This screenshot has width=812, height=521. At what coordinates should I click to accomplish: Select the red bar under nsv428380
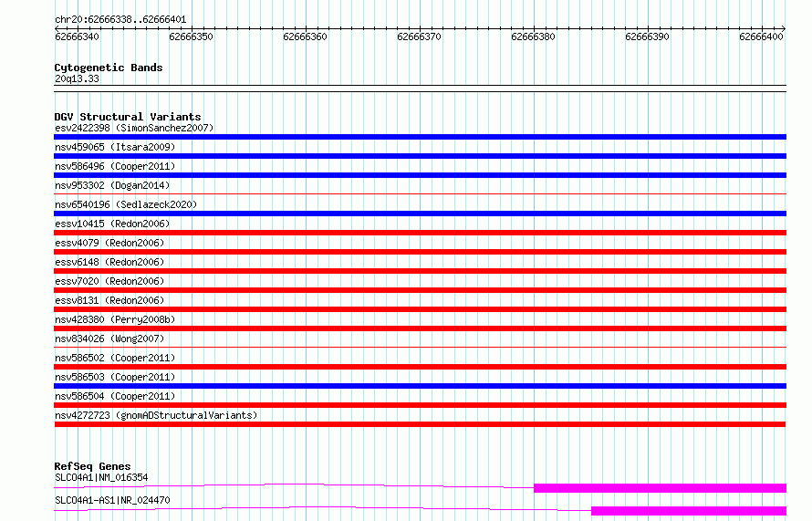tap(420, 328)
